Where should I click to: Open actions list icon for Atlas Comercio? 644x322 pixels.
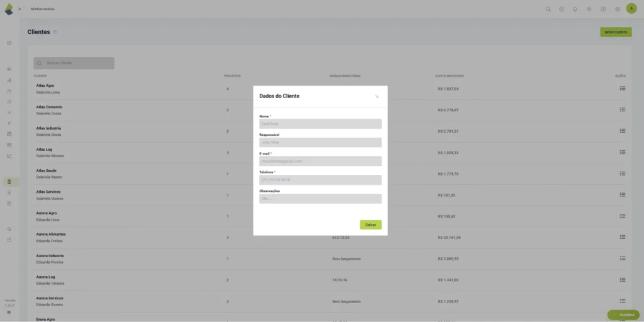622,109
